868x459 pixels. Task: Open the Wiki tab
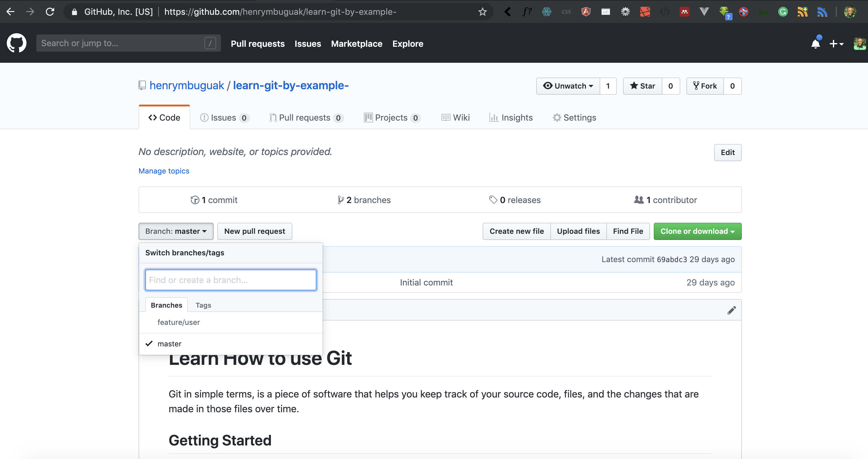tap(456, 118)
